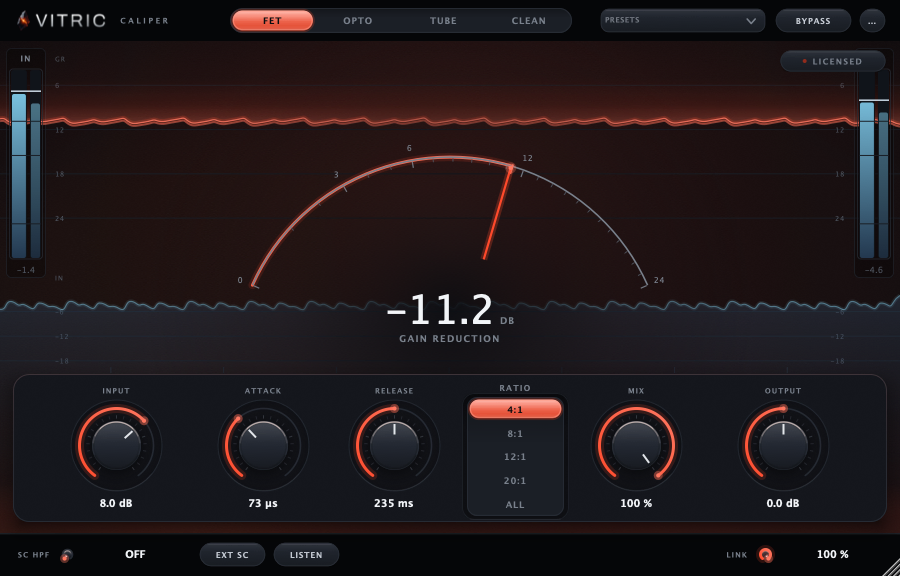The width and height of the screenshot is (900, 576).
Task: Switch to OPTO compressor mode
Action: tap(358, 21)
